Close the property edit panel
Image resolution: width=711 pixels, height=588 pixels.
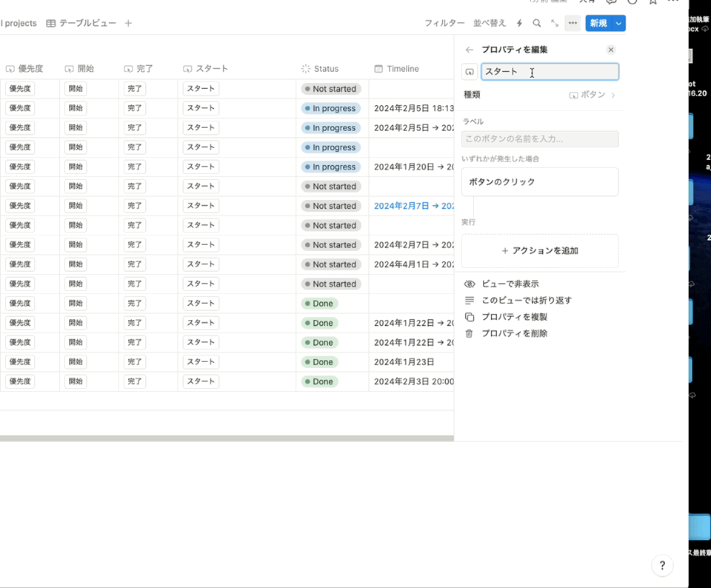tap(611, 50)
